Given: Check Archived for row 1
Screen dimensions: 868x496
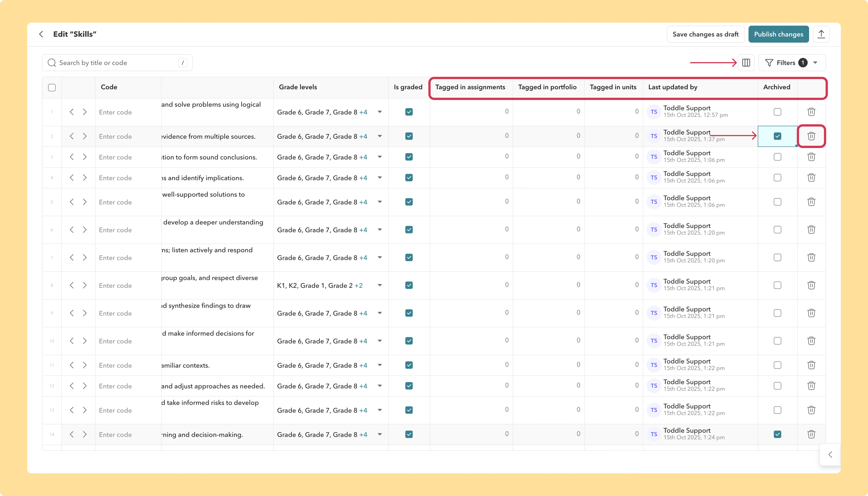Looking at the screenshot, I should coord(777,112).
